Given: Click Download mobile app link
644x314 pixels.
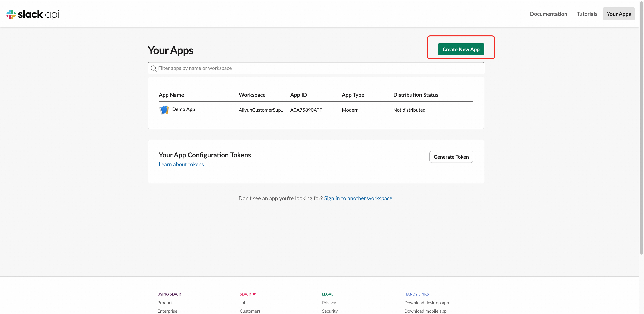Looking at the screenshot, I should (x=425, y=311).
